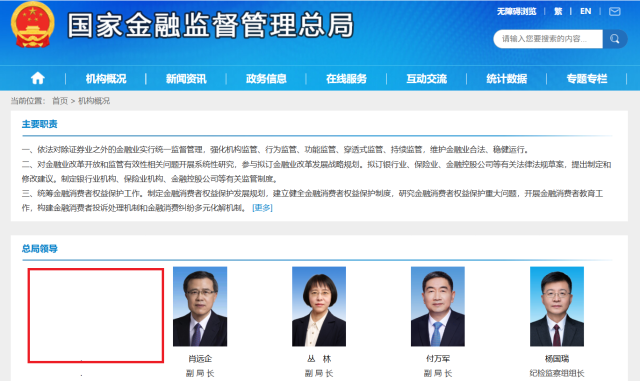Click the [更多] link

click(x=262, y=208)
